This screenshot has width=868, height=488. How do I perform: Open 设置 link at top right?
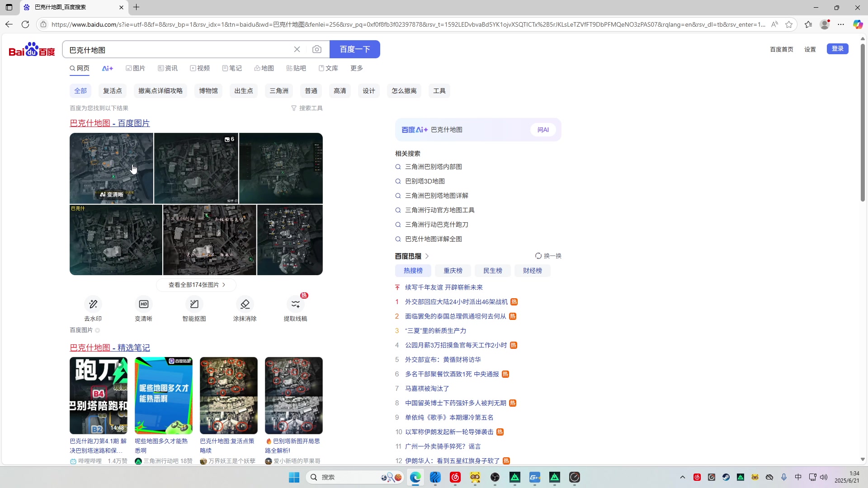click(x=810, y=49)
